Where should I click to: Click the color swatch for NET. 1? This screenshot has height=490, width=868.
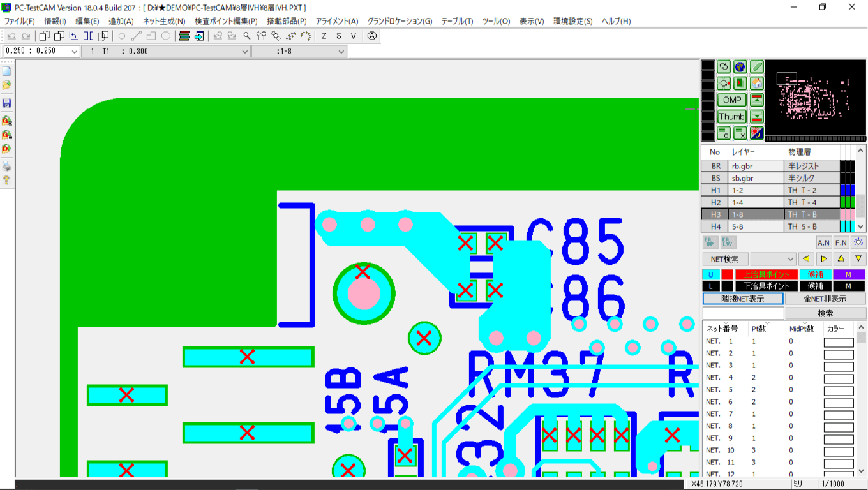838,342
